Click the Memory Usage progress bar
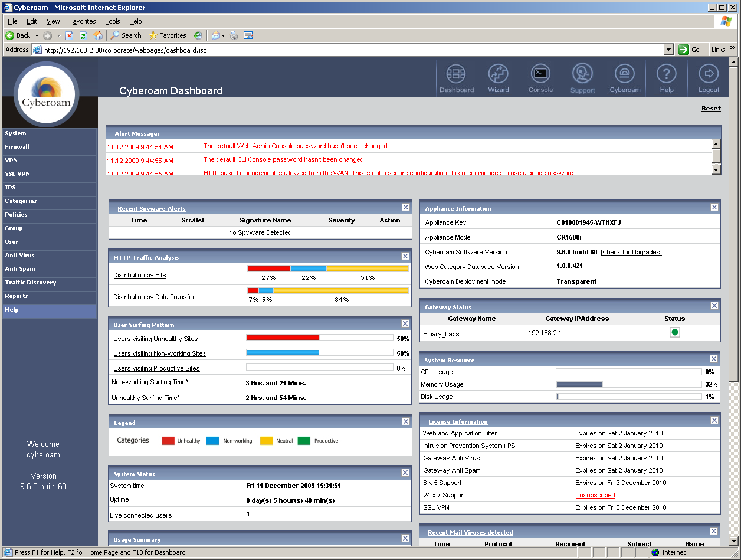 [629, 384]
